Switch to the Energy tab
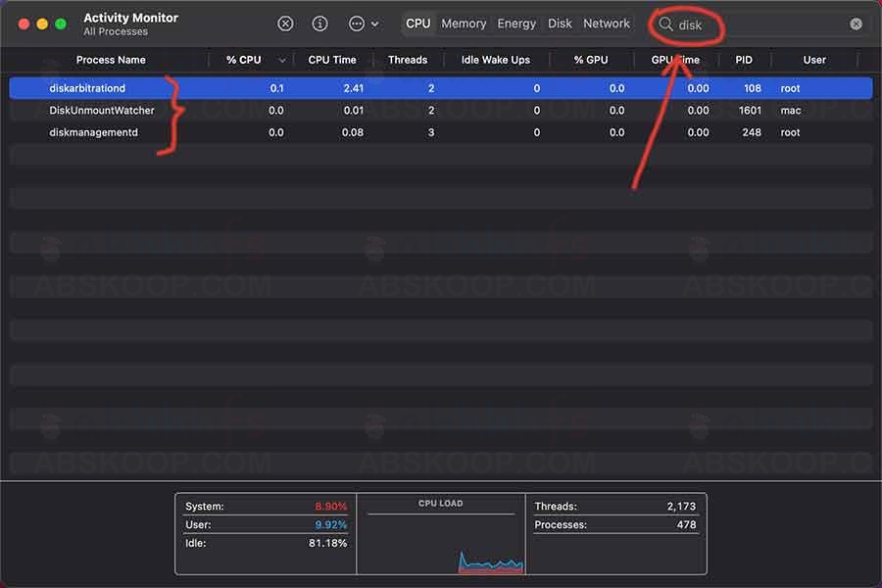The image size is (882, 588). click(516, 24)
